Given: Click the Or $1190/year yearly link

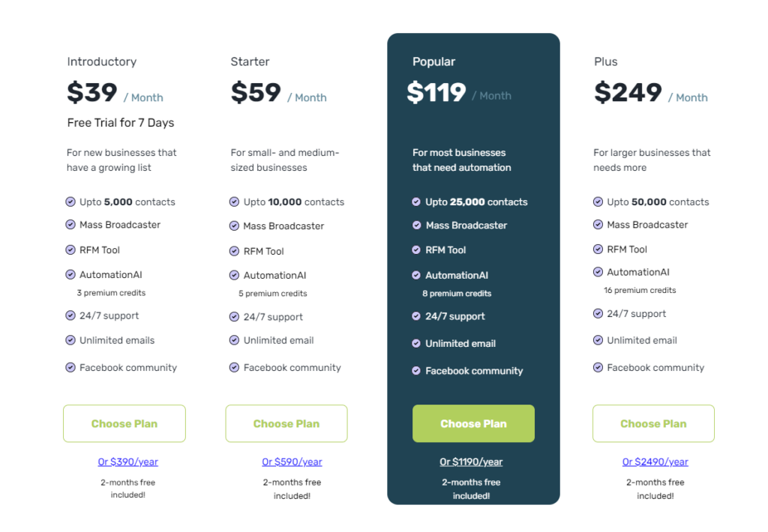Looking at the screenshot, I should point(471,462).
